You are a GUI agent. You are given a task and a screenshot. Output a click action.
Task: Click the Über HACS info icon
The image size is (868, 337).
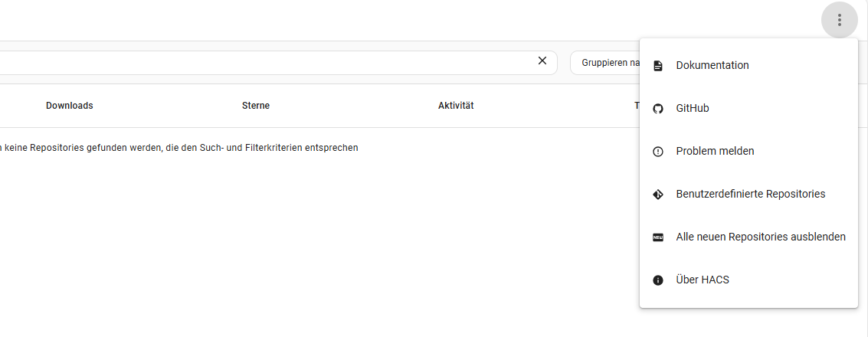click(x=657, y=280)
